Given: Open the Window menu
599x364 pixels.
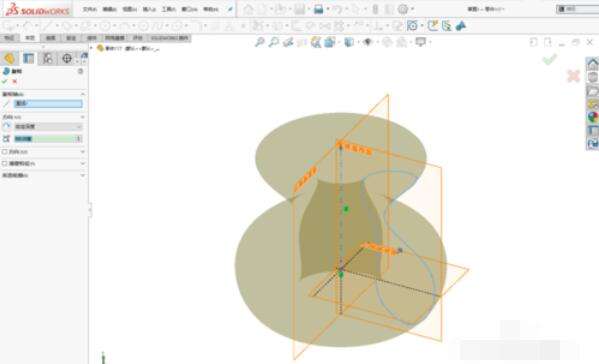Looking at the screenshot, I should (x=189, y=9).
